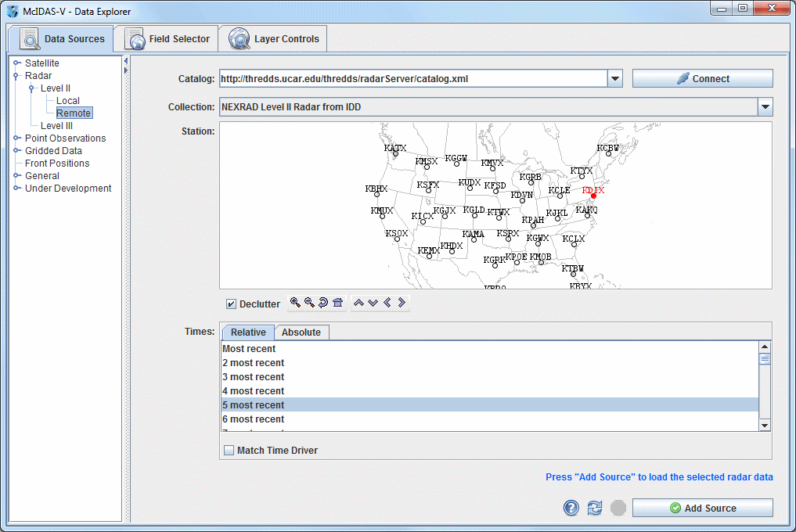Expand the Satellite tree node
The height and width of the screenshot is (532, 796).
[x=16, y=63]
